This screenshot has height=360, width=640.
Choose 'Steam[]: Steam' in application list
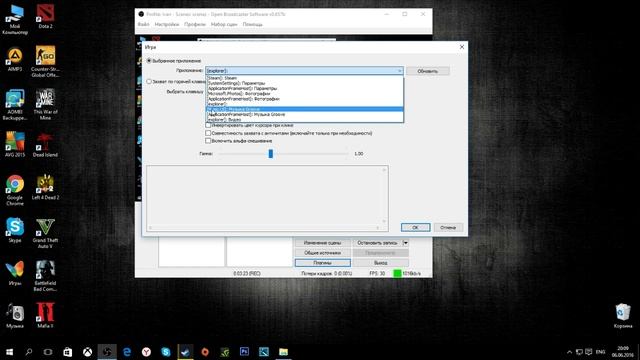coord(304,78)
